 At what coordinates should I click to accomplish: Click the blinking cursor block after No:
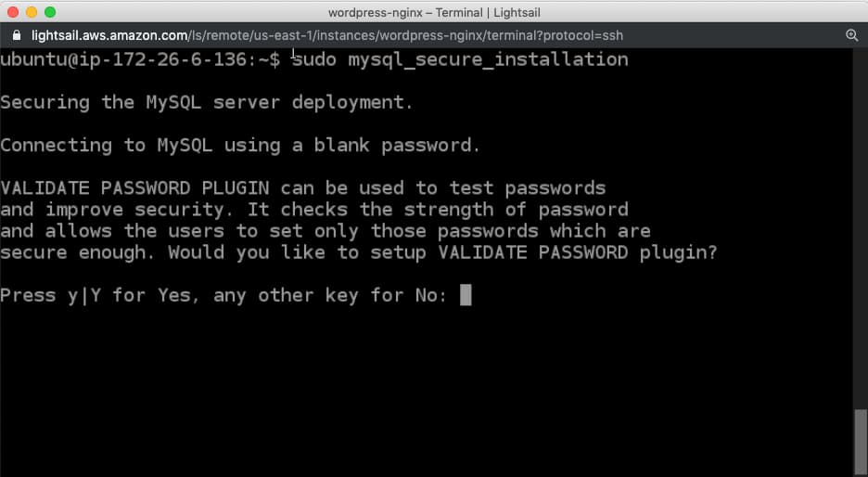[x=466, y=295]
